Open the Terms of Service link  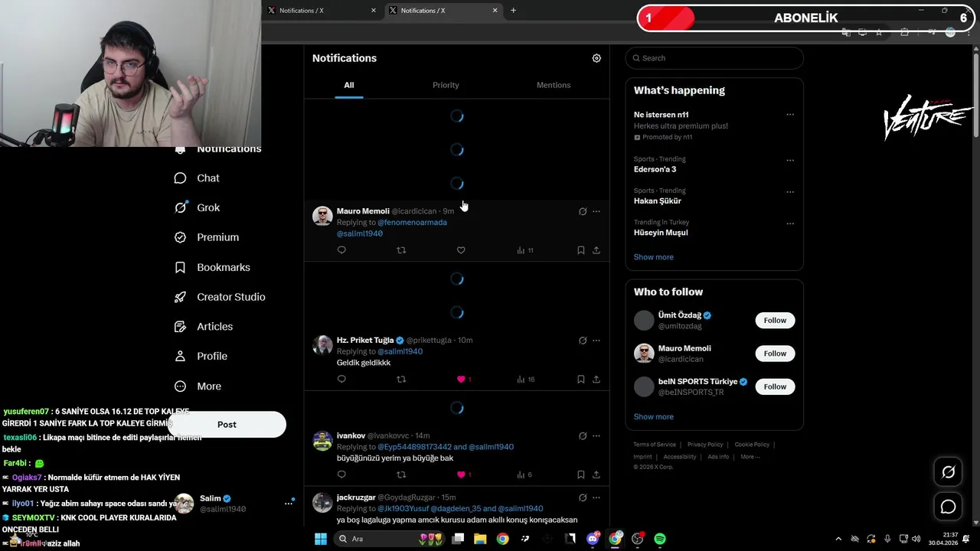coord(655,445)
